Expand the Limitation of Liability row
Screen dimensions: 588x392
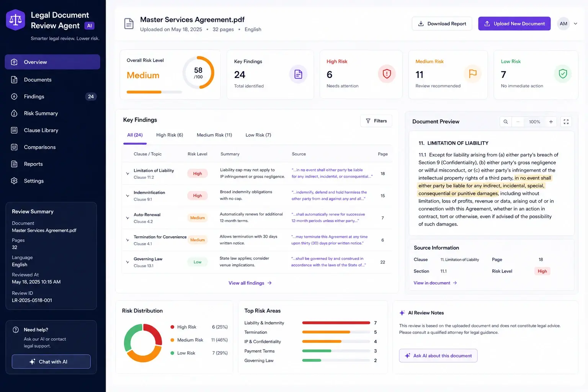[127, 174]
